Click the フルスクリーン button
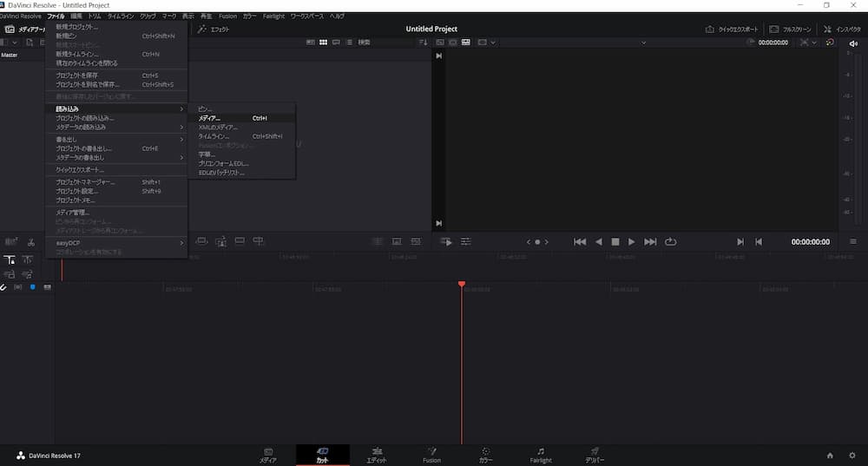This screenshot has height=466, width=868. [x=790, y=29]
